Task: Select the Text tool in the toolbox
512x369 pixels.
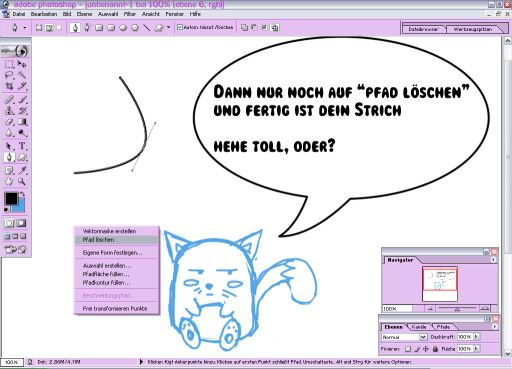Action: (x=22, y=146)
